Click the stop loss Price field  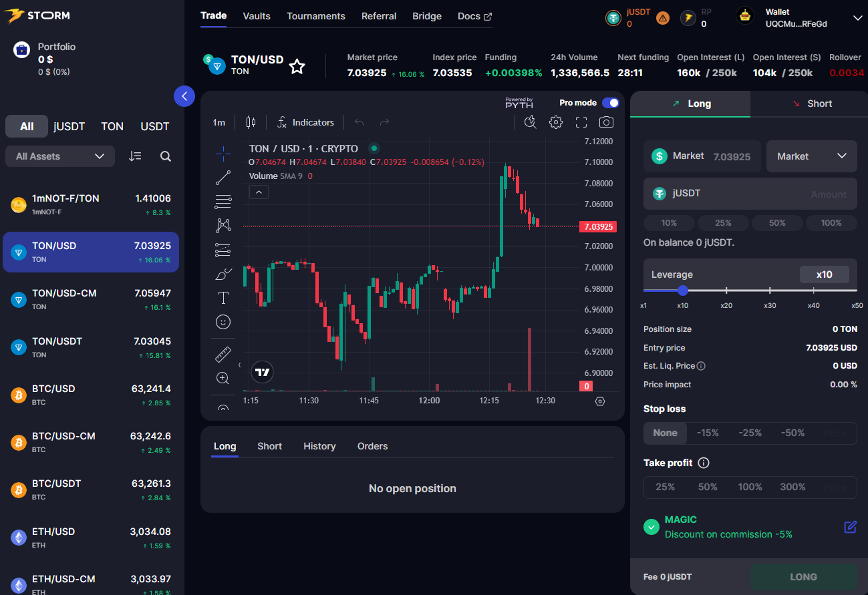(x=835, y=433)
